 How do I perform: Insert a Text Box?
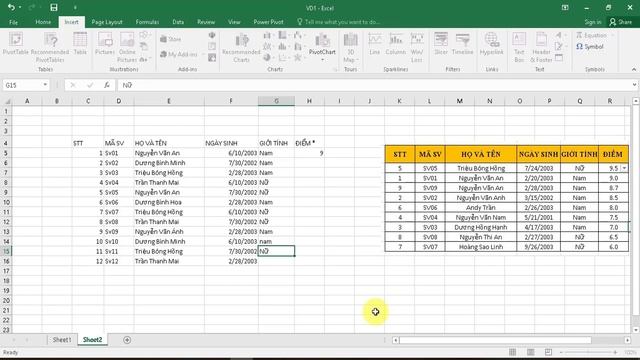click(519, 47)
